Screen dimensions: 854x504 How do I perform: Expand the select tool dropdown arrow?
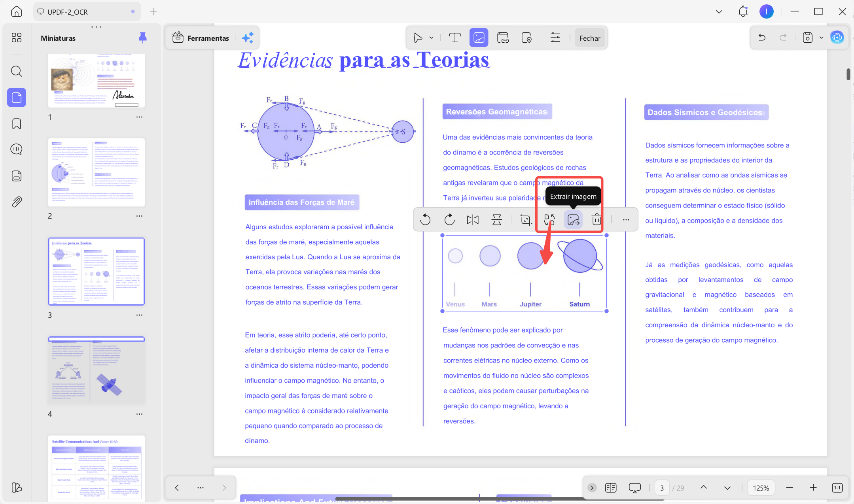tap(431, 38)
